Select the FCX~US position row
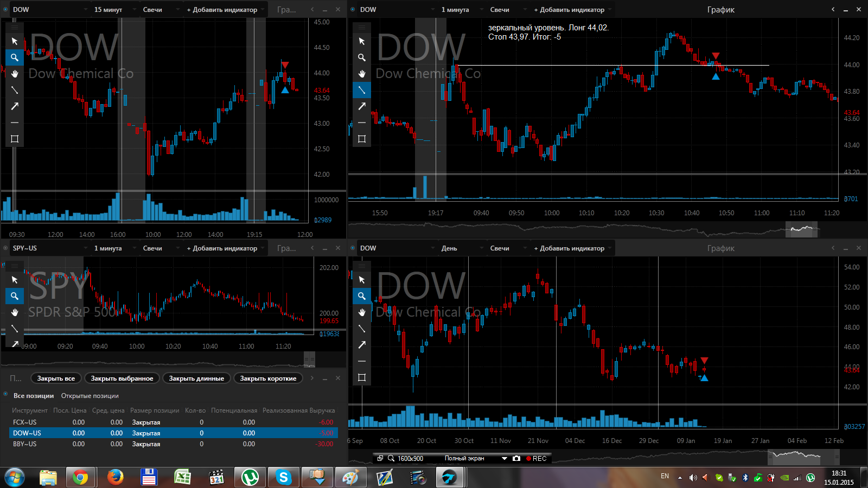The height and width of the screenshot is (488, 868). (174, 422)
